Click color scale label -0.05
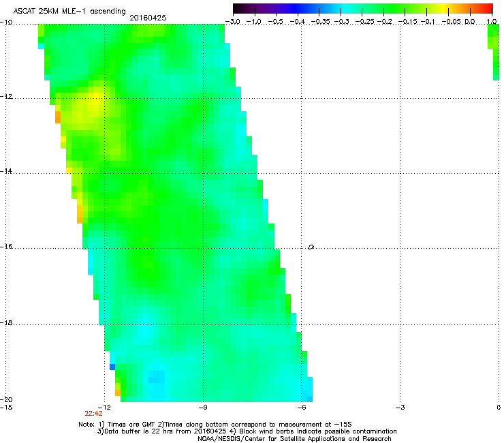This screenshot has height=443, width=504. [452, 22]
